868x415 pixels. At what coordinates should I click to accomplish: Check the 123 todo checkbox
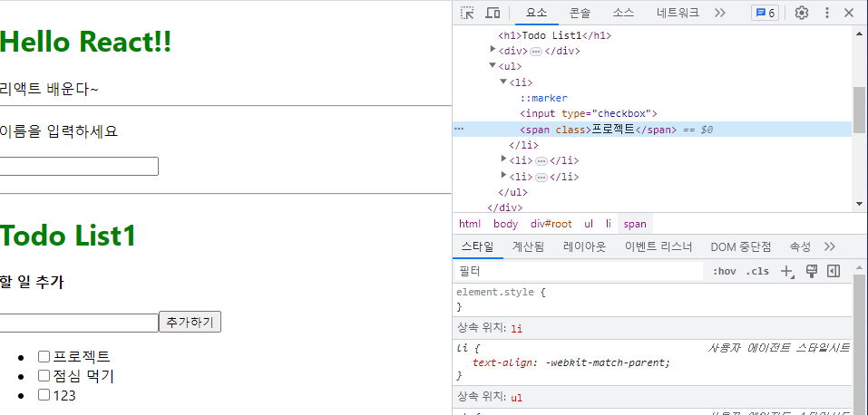44,394
